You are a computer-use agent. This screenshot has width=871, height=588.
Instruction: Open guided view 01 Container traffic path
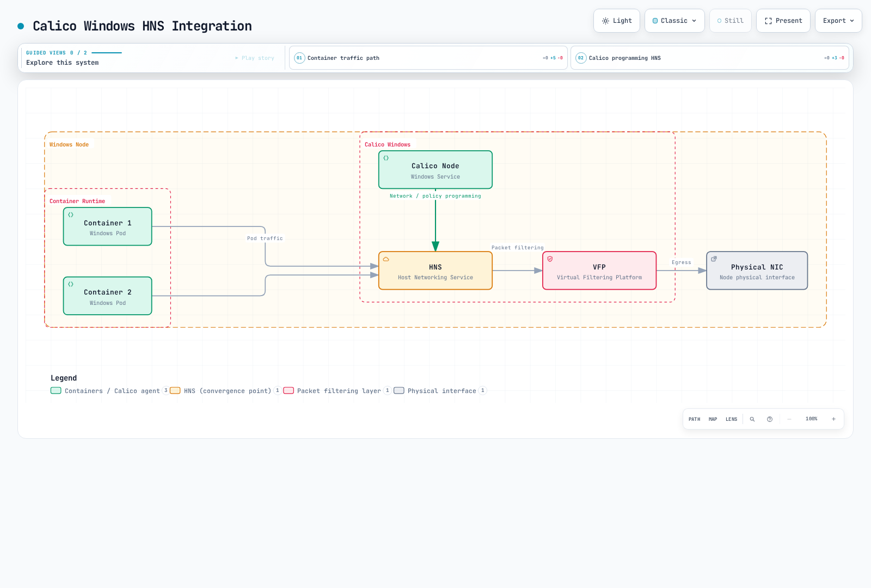(x=428, y=58)
